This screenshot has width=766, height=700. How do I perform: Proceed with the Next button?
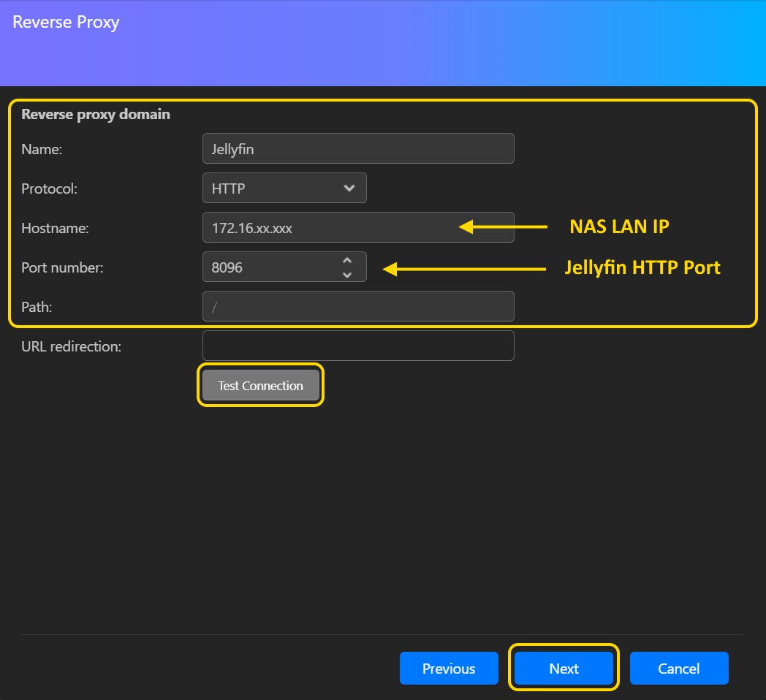click(x=564, y=669)
